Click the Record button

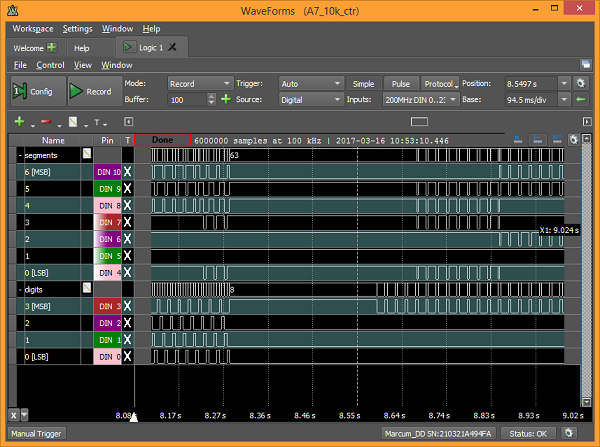pos(95,91)
